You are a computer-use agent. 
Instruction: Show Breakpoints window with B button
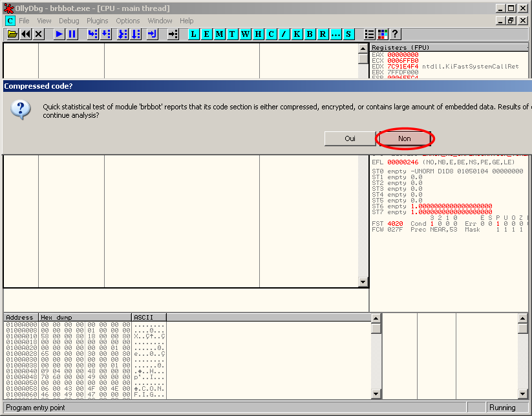point(310,34)
